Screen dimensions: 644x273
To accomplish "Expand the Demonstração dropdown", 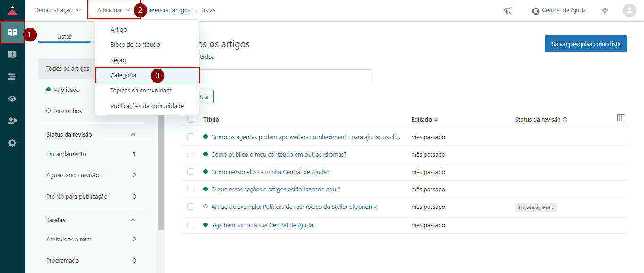I will coord(57,10).
